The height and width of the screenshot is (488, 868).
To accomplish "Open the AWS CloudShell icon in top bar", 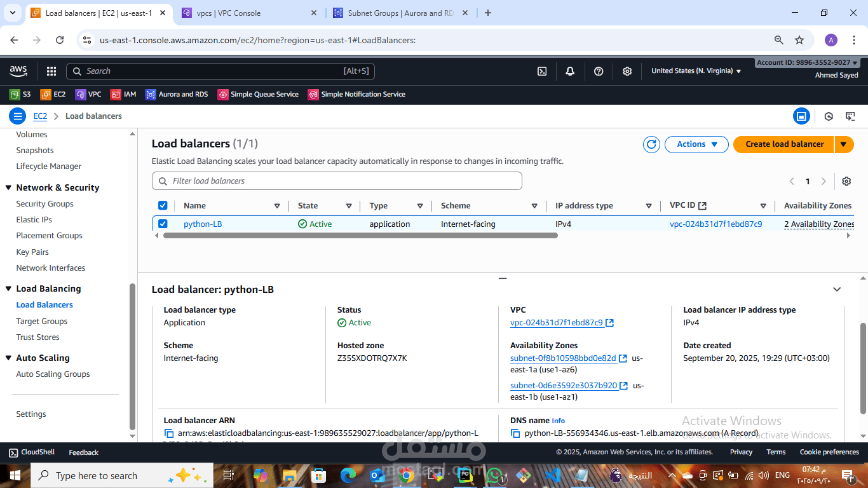I will point(542,71).
